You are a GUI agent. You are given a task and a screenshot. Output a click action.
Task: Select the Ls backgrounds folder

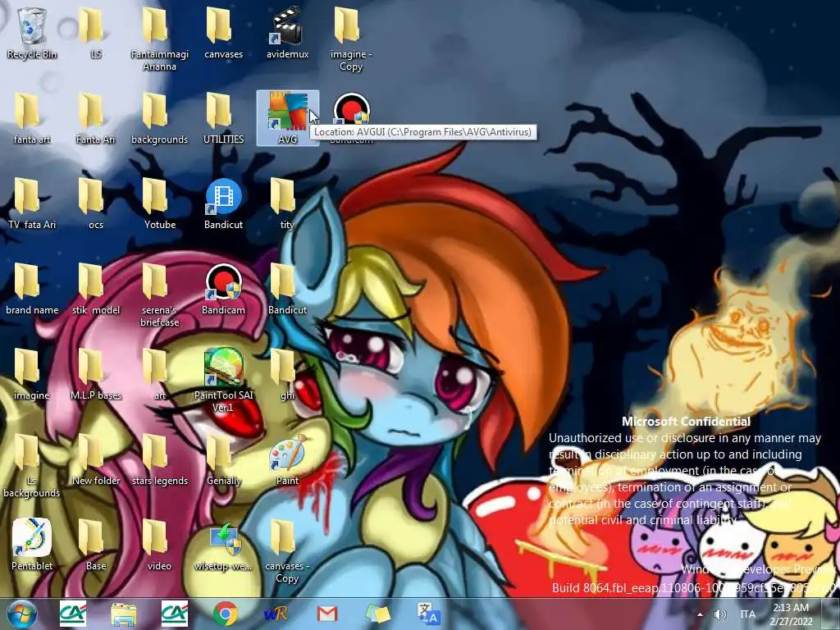pyautogui.click(x=32, y=465)
